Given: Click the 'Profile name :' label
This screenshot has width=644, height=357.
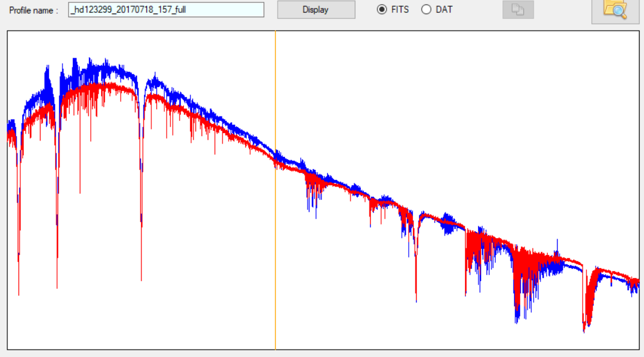Looking at the screenshot, I should (34, 10).
